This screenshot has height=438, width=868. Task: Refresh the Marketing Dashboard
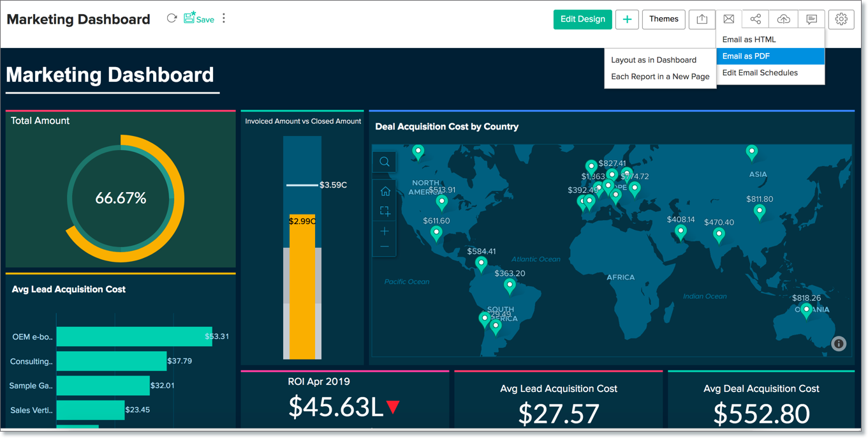point(172,18)
